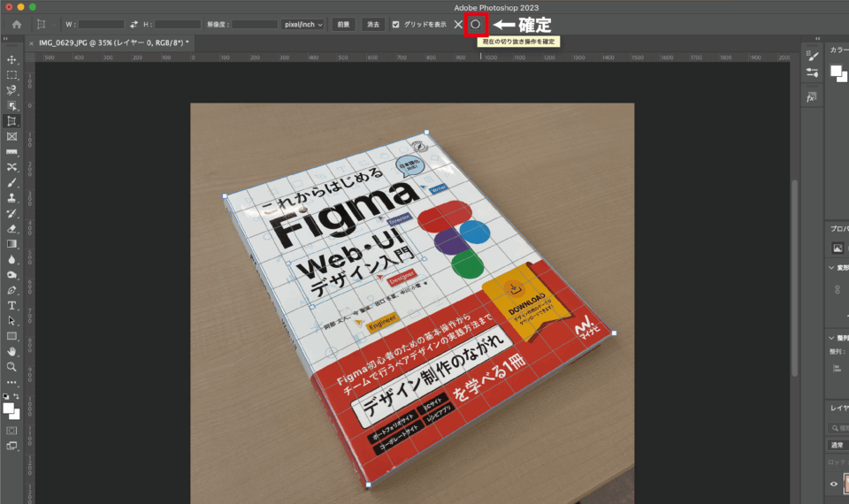Select the Brush tool
This screenshot has width=849, height=504.
tap(11, 182)
